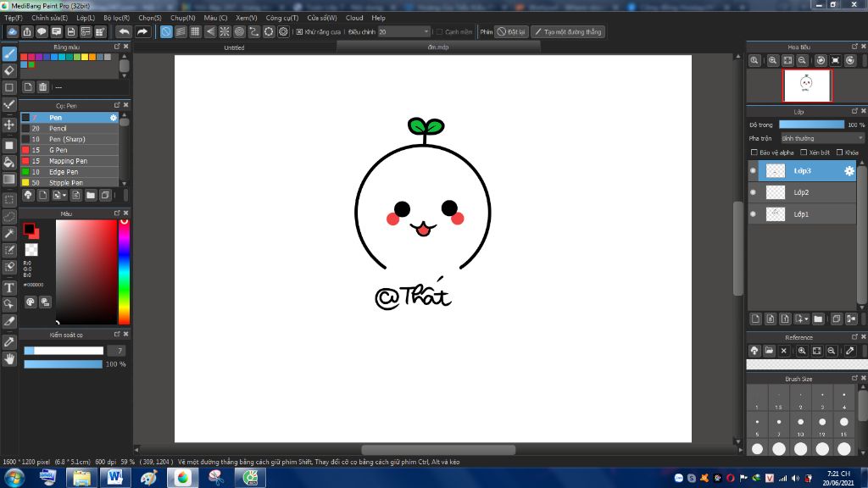Select the Text tool
868x488 pixels.
(9, 288)
